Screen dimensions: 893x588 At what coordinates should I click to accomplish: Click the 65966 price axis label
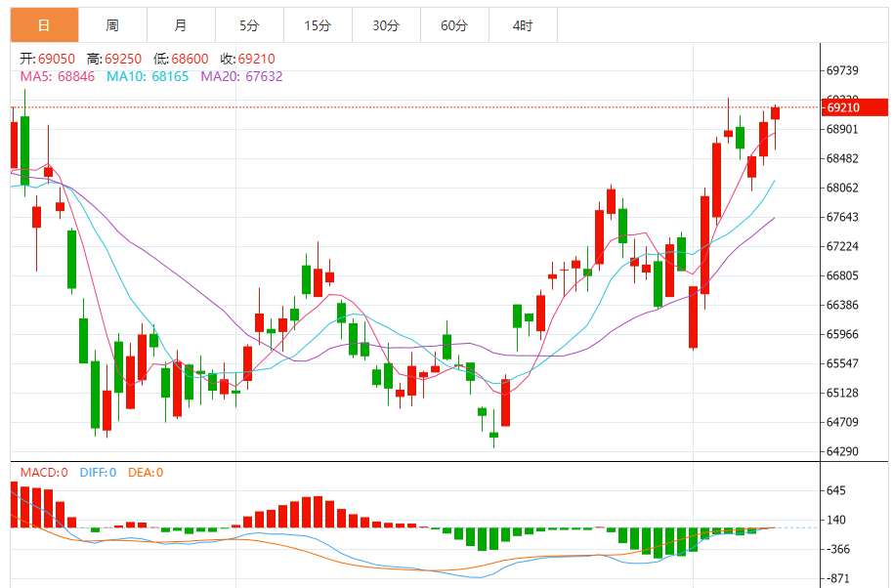[842, 334]
